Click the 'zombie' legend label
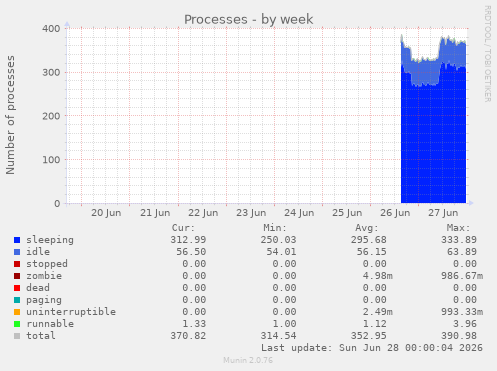Screen dimensions: 497x371 (44, 276)
